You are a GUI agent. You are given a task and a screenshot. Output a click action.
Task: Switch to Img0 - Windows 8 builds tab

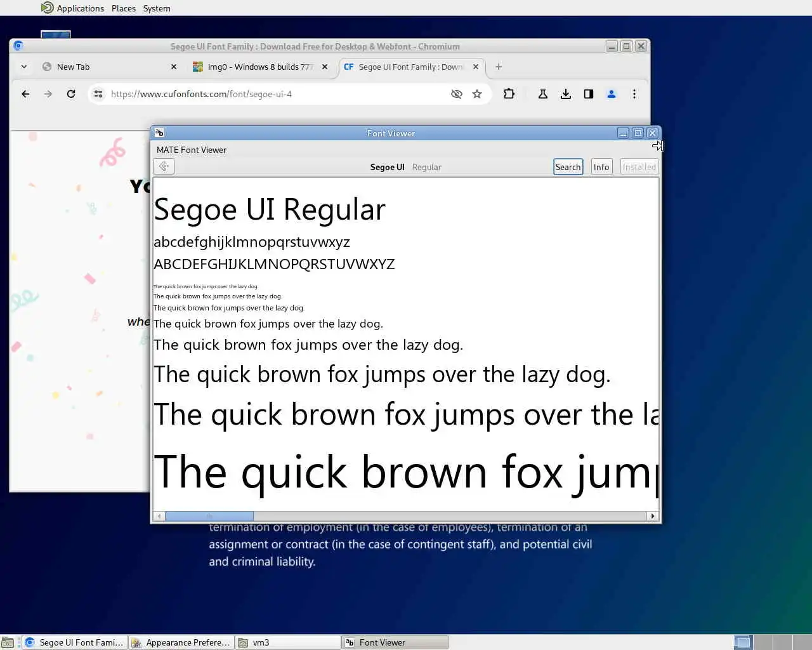(261, 67)
